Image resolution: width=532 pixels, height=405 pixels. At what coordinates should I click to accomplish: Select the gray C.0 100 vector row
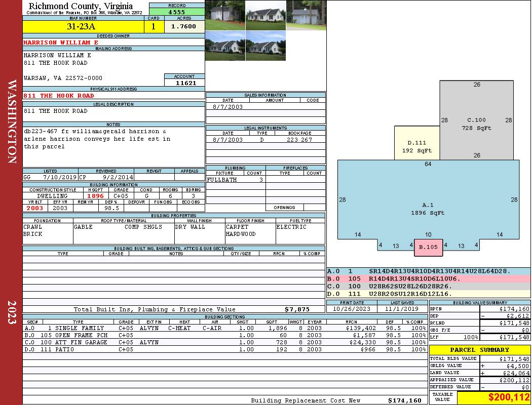[x=429, y=287]
